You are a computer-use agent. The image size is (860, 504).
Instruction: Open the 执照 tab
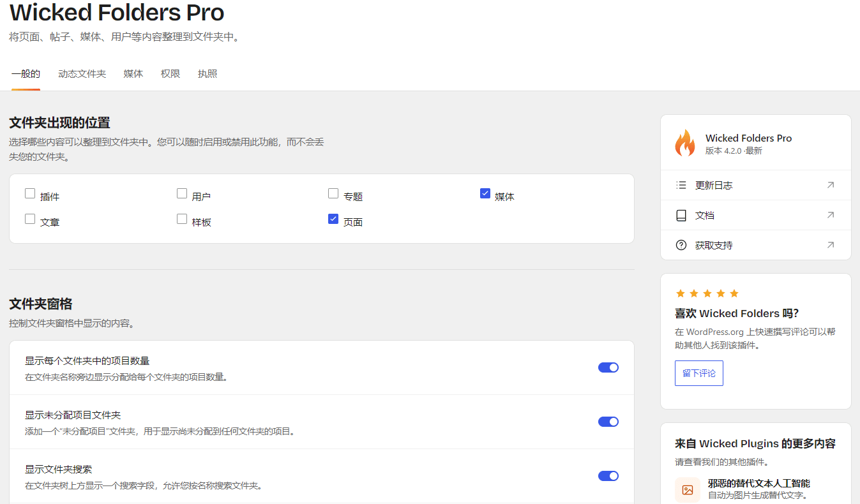point(207,74)
